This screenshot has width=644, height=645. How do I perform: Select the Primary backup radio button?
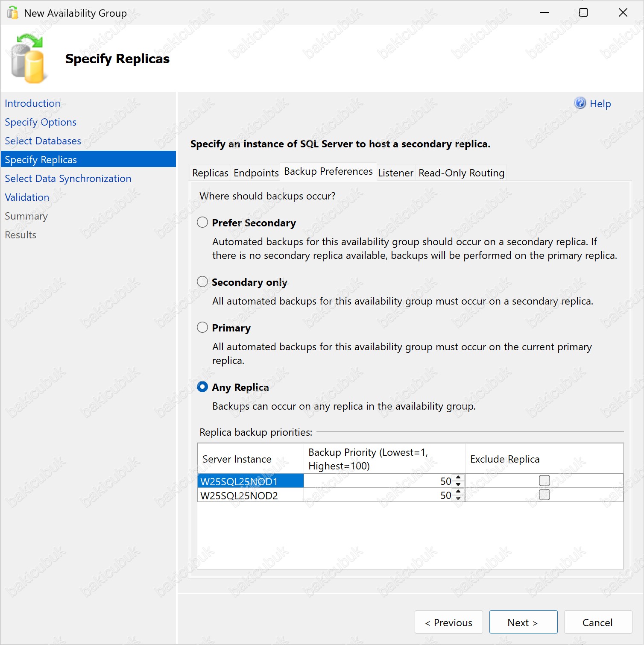[202, 328]
